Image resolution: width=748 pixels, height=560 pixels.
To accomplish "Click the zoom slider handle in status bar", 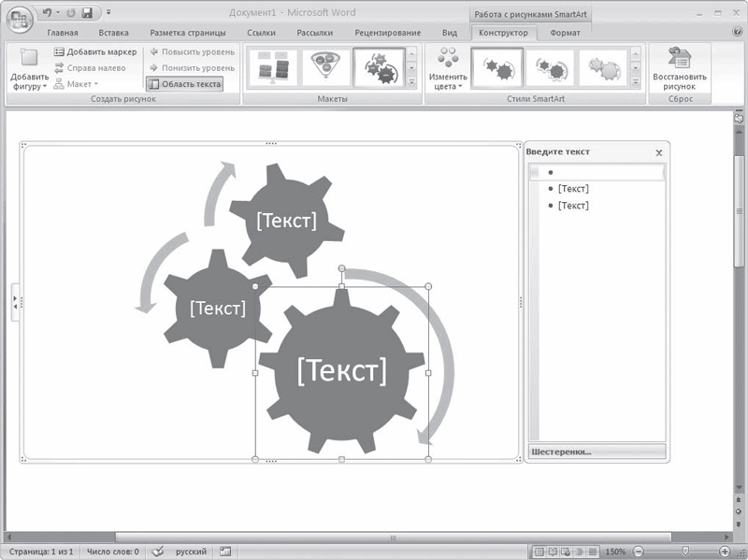I will click(685, 551).
